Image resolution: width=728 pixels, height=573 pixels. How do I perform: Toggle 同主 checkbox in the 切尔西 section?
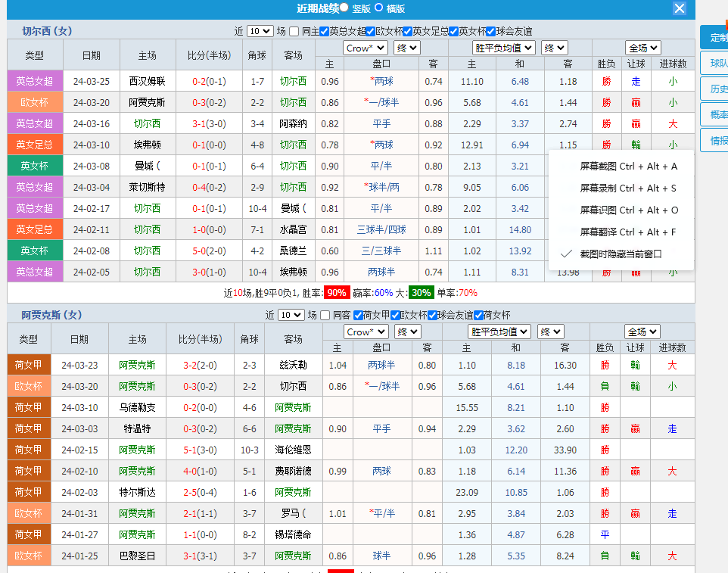click(x=294, y=31)
